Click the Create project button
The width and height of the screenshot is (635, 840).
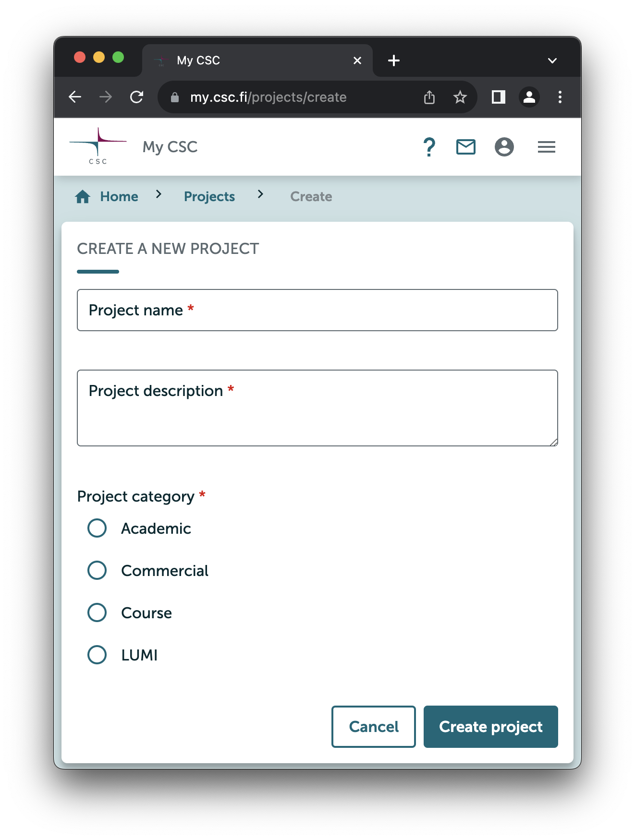[x=490, y=727]
